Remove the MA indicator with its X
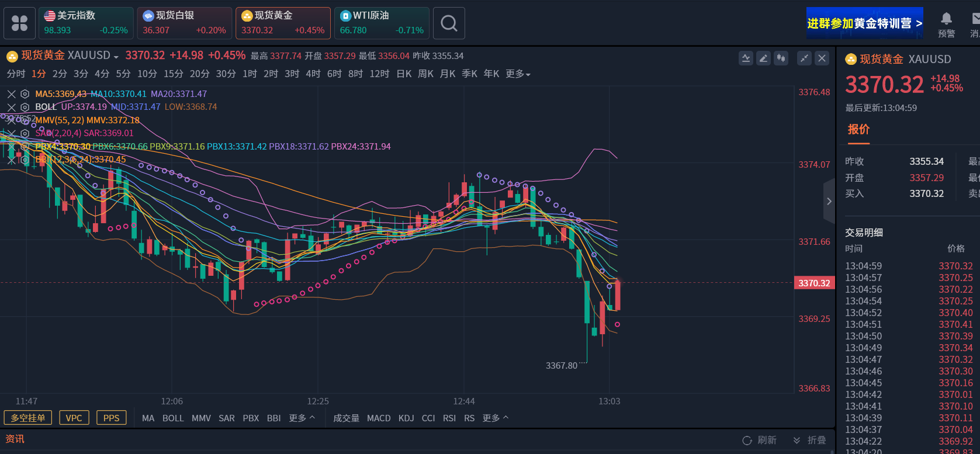The height and width of the screenshot is (454, 980). click(11, 94)
